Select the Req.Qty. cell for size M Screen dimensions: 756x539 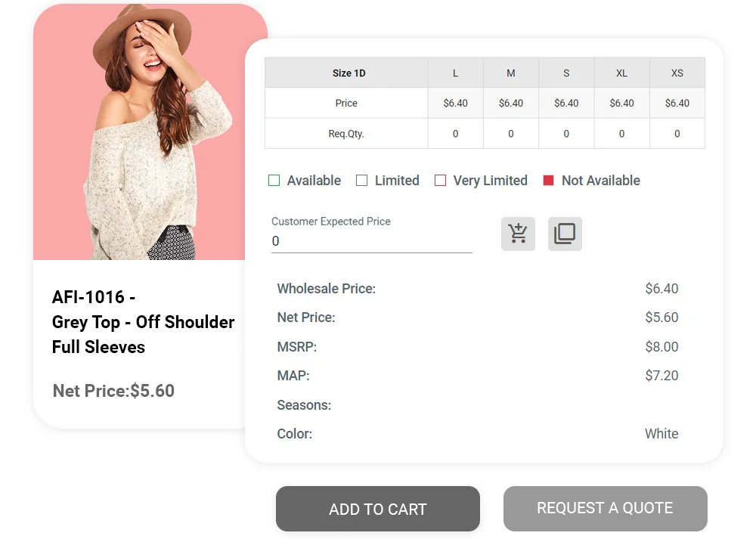pyautogui.click(x=511, y=134)
